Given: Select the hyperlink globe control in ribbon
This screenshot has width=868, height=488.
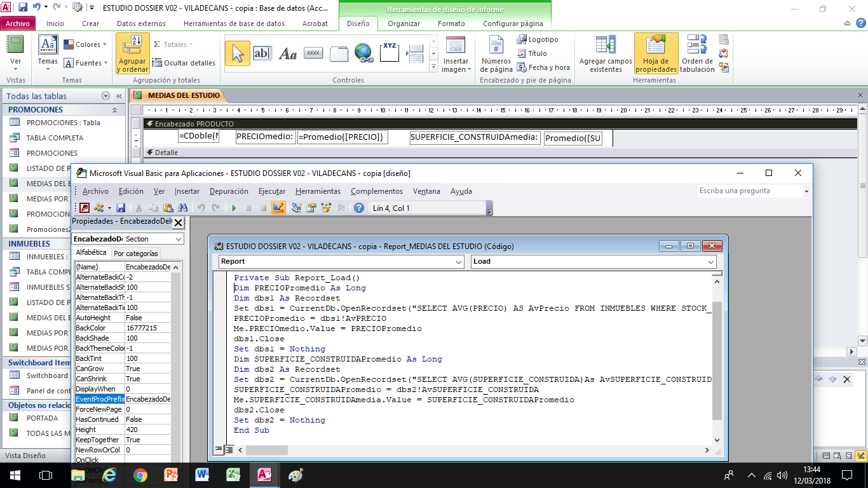Looking at the screenshot, I should pos(363,53).
